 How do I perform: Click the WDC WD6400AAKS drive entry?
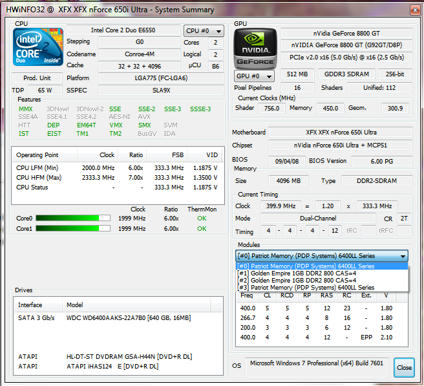tap(118, 318)
